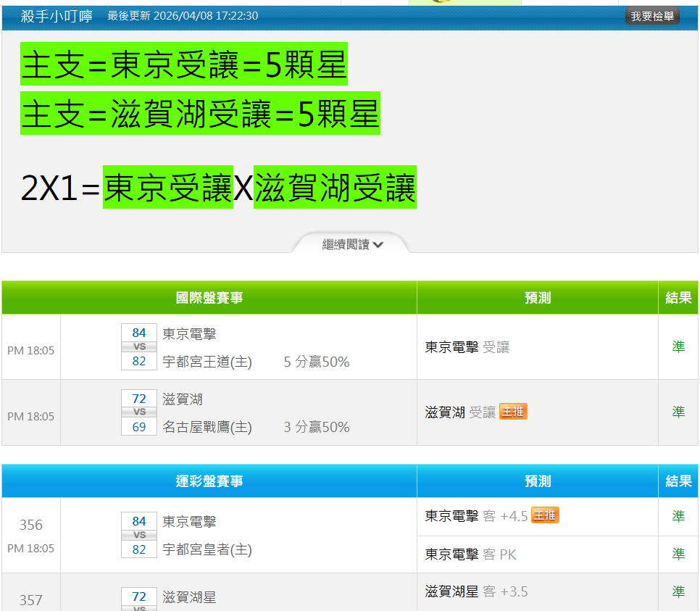The image size is (700, 611).
Task: Click the 東京電擊 客 PK prediction
Action: (x=470, y=554)
